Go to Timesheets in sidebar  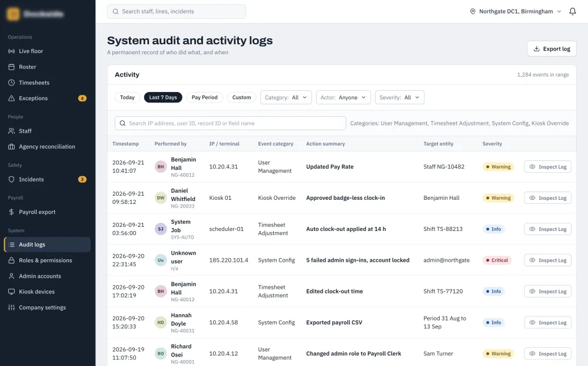pyautogui.click(x=47, y=83)
